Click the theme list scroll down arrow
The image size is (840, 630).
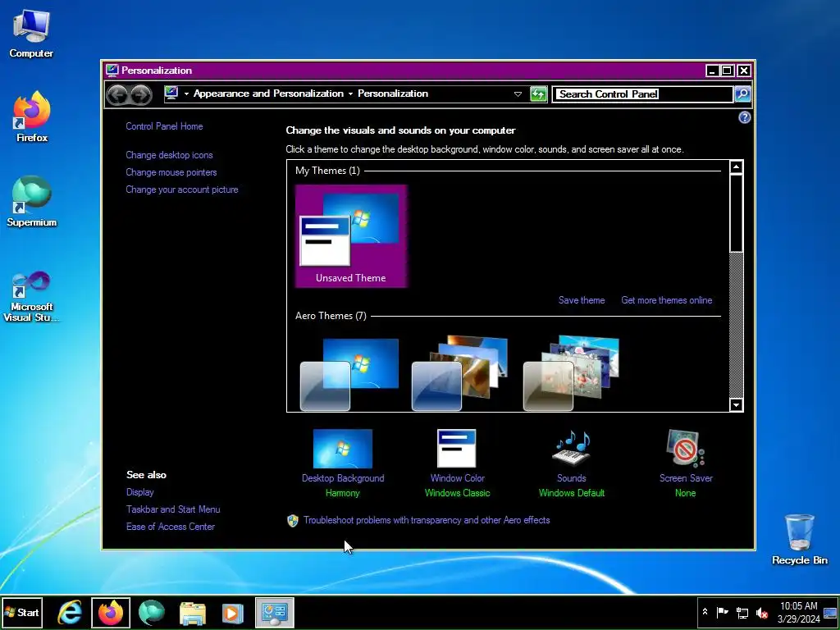[736, 405]
